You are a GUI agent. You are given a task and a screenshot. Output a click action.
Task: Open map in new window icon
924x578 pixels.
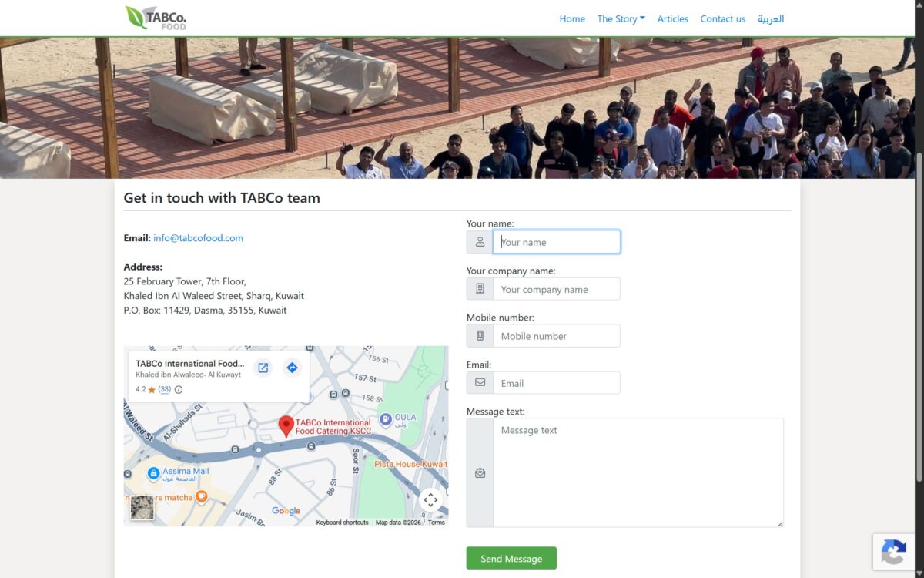coord(263,368)
